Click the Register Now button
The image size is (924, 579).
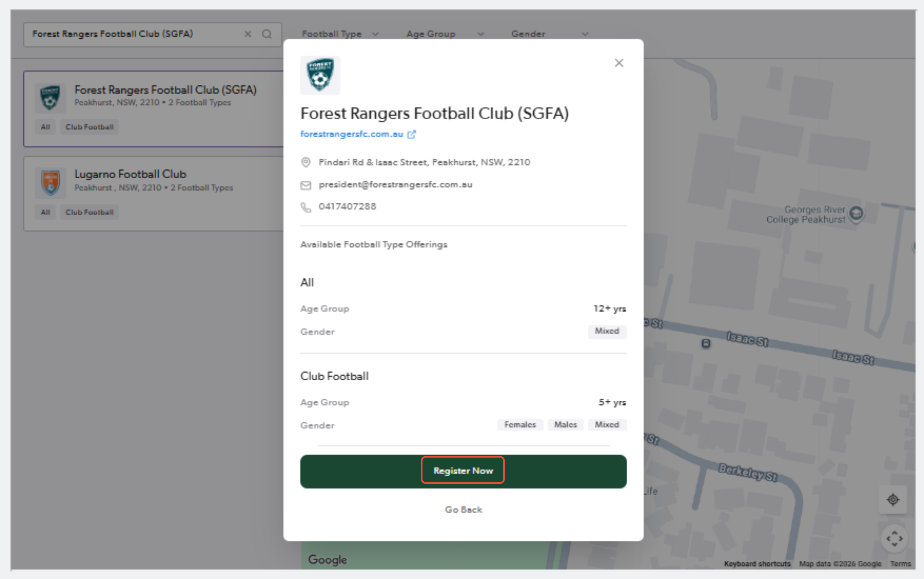click(x=463, y=471)
